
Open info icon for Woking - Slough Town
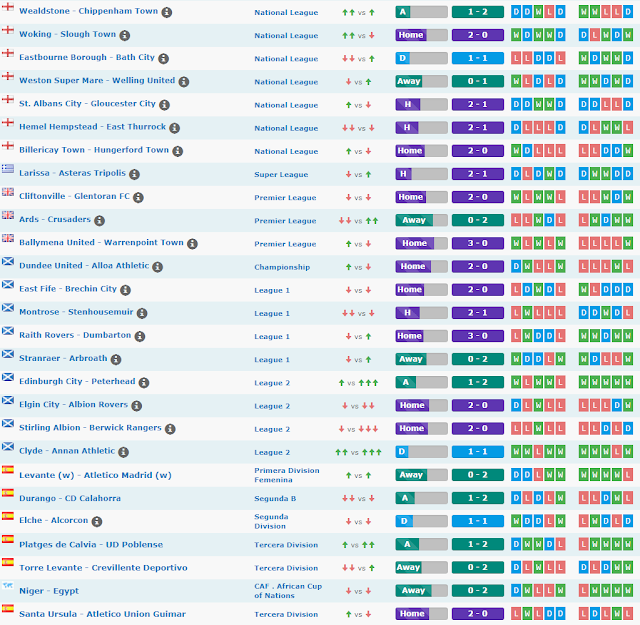coord(124,36)
